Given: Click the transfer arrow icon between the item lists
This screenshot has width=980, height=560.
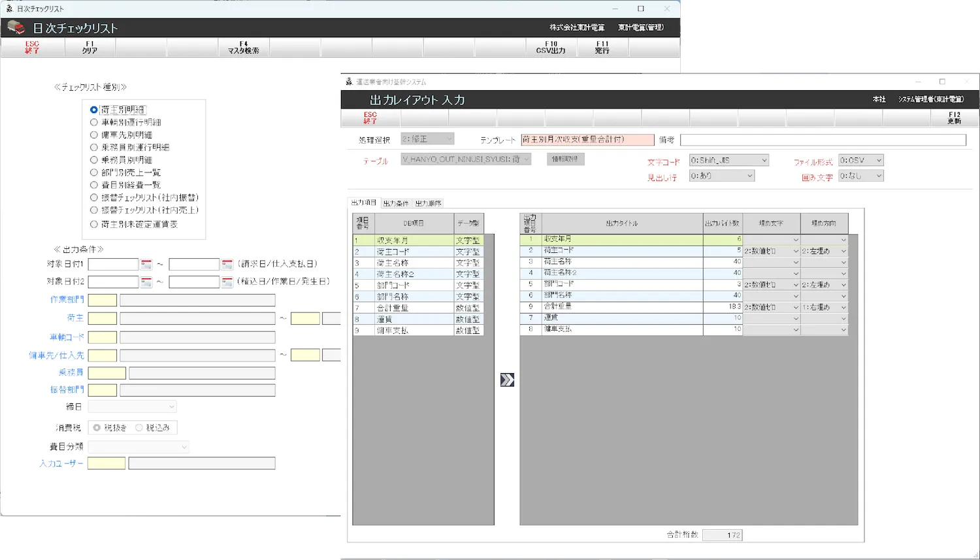Looking at the screenshot, I should click(507, 380).
